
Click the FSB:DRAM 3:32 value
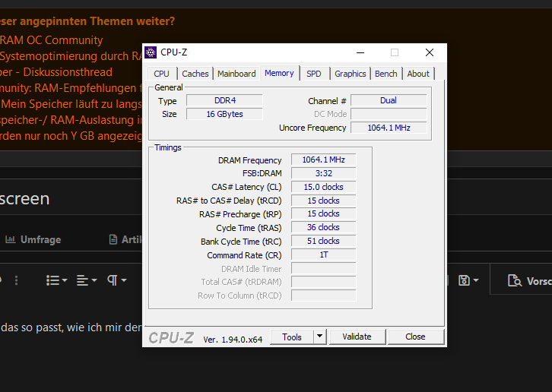click(x=324, y=173)
